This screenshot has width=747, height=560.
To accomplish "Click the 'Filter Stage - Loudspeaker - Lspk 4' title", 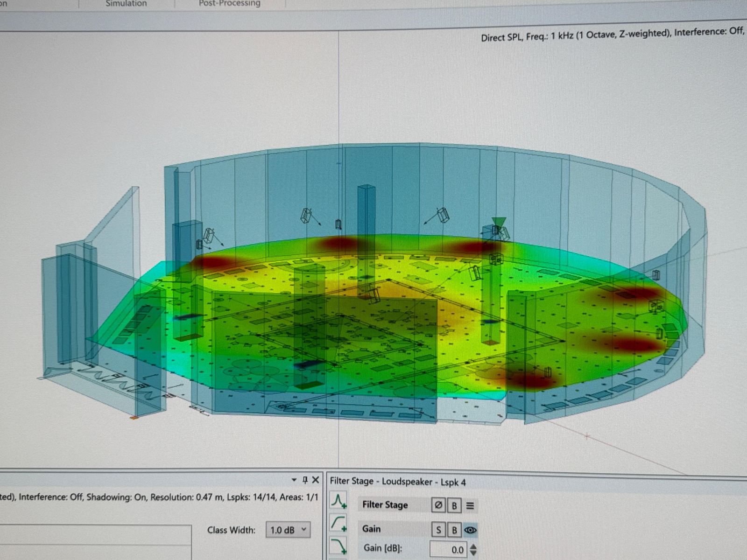I will (398, 481).
